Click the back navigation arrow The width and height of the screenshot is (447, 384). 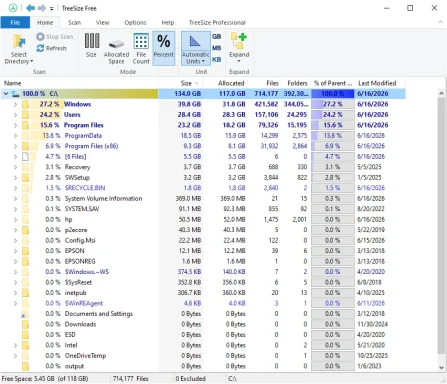[30, 8]
